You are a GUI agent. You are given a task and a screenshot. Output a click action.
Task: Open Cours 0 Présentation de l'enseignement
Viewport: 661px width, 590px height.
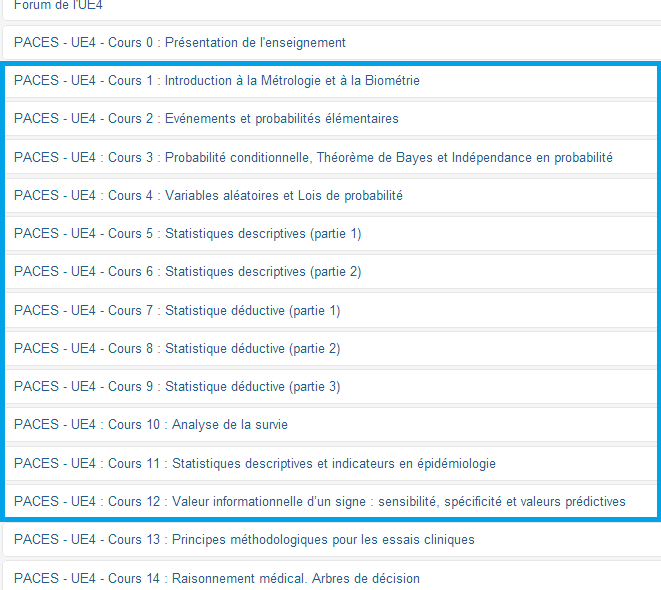point(180,42)
